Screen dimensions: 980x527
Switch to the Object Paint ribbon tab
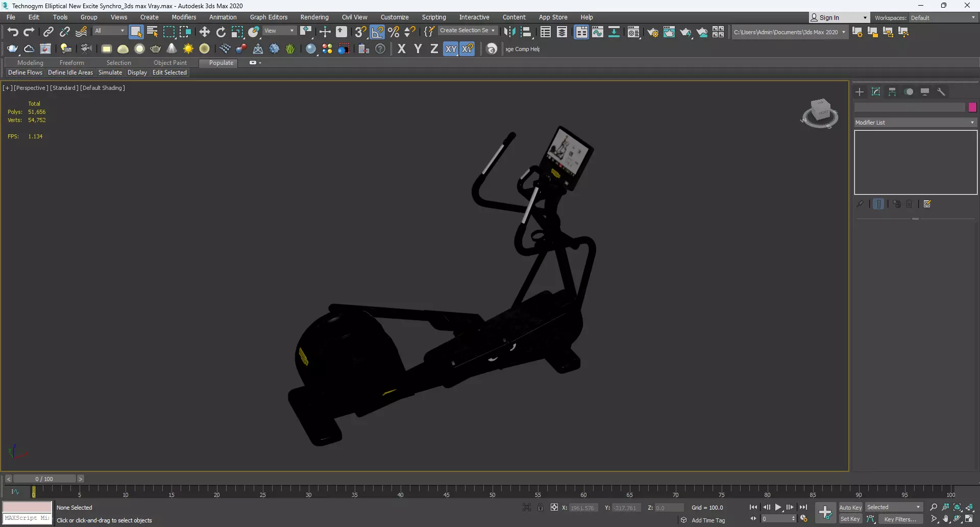(170, 63)
